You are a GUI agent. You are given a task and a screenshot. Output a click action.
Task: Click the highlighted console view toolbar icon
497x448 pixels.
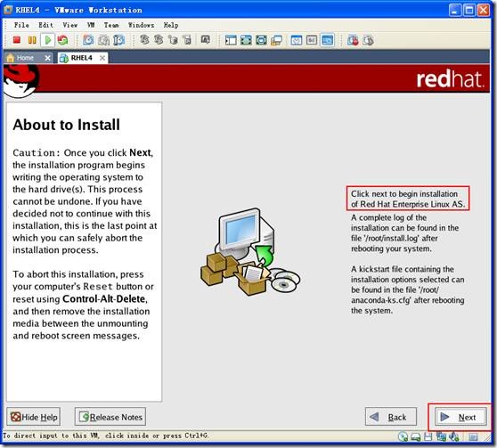pos(328,40)
